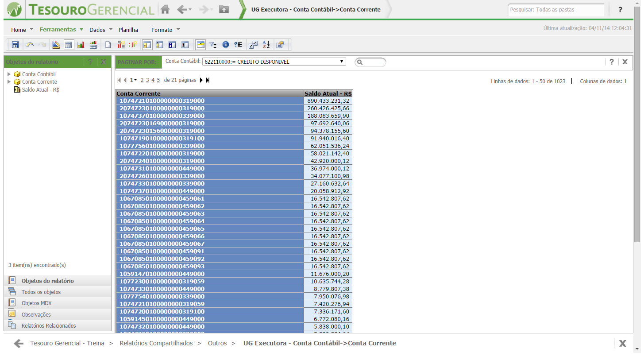644x356 pixels.
Task: Click the folder up icon in header
Action: (224, 9)
